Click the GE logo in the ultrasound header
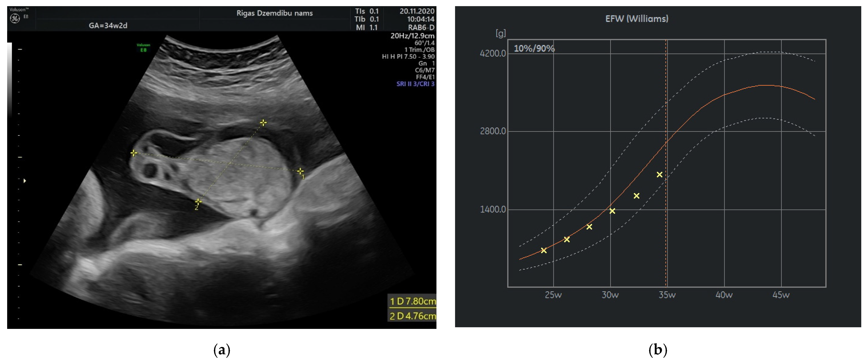Screen dimensions: 868x360 click(x=15, y=18)
